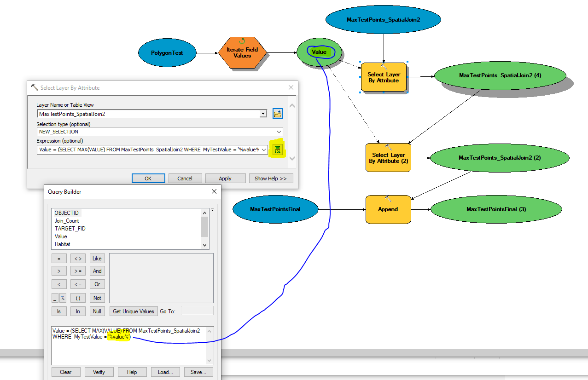Expand the NEW_SELECTION selection type dropdown

pos(279,132)
